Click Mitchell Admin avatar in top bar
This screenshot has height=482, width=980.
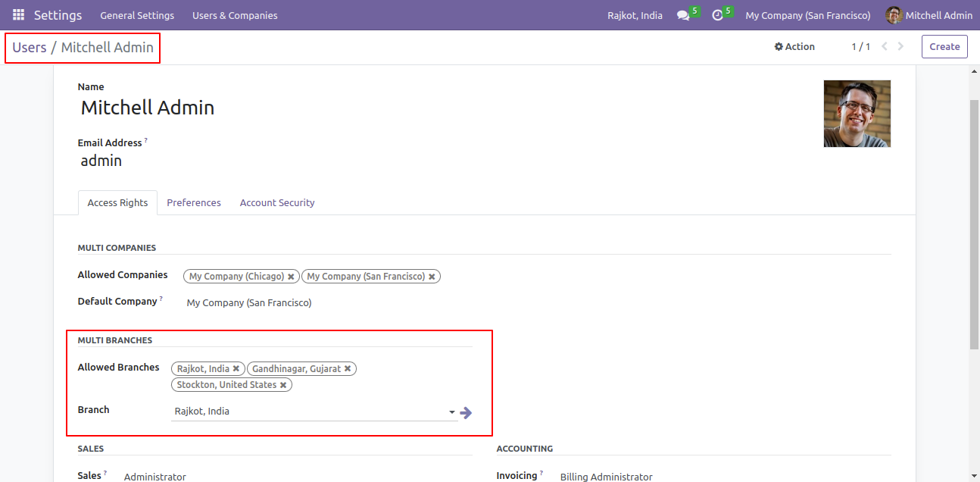click(x=894, y=15)
